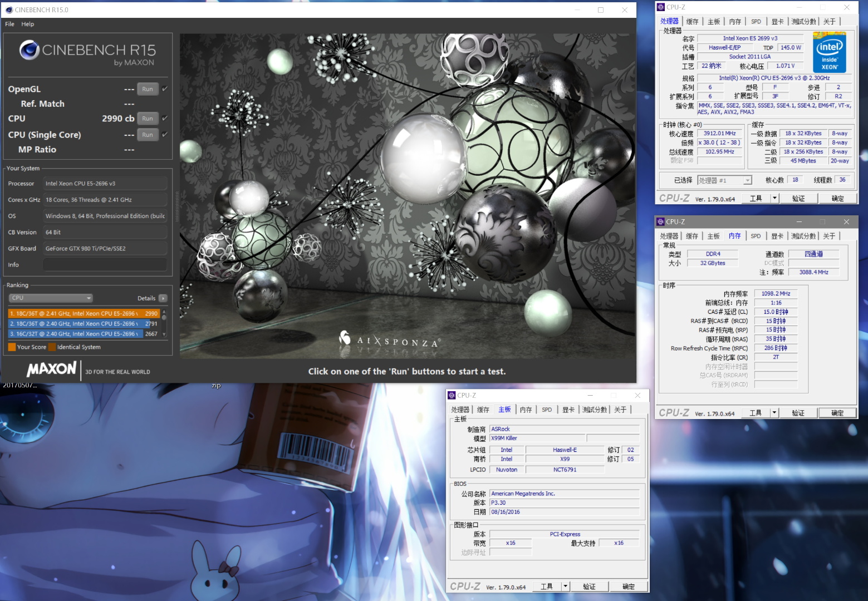
Task: Click the Ranking list scrollbar
Action: (164, 323)
